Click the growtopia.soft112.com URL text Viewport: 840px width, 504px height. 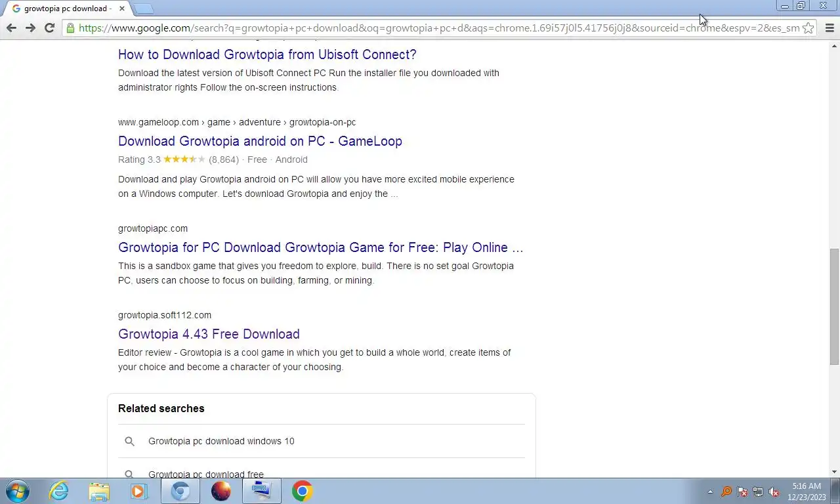[x=165, y=315]
